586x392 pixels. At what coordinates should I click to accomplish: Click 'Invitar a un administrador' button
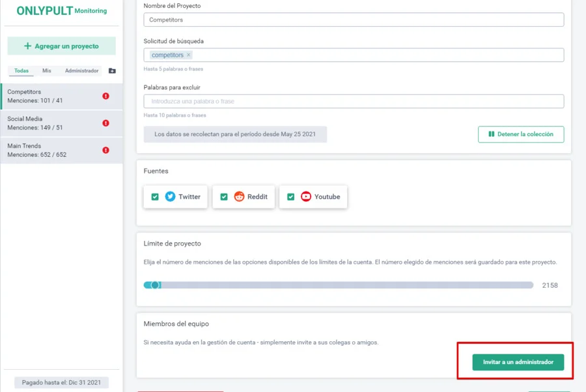click(x=518, y=362)
